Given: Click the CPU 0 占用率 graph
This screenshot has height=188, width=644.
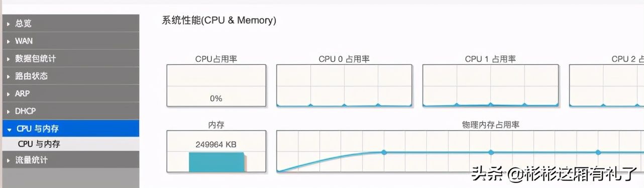Looking at the screenshot, I should pos(344,85).
